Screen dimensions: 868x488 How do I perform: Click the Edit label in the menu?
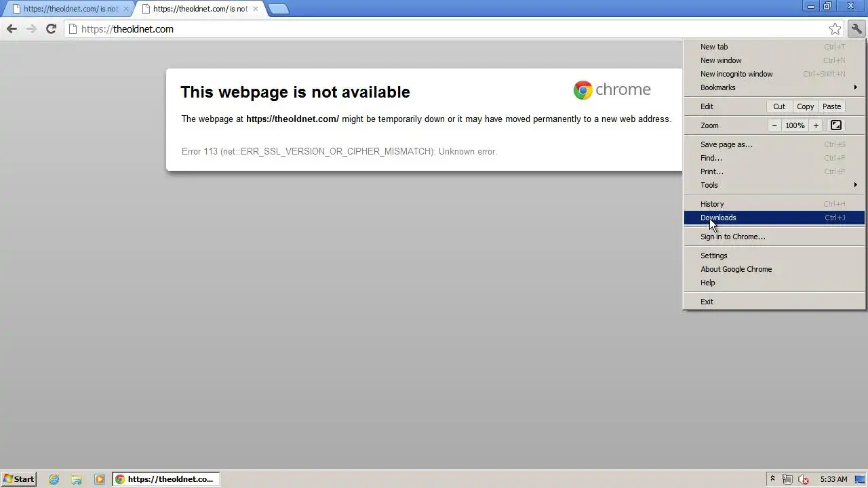pos(707,106)
